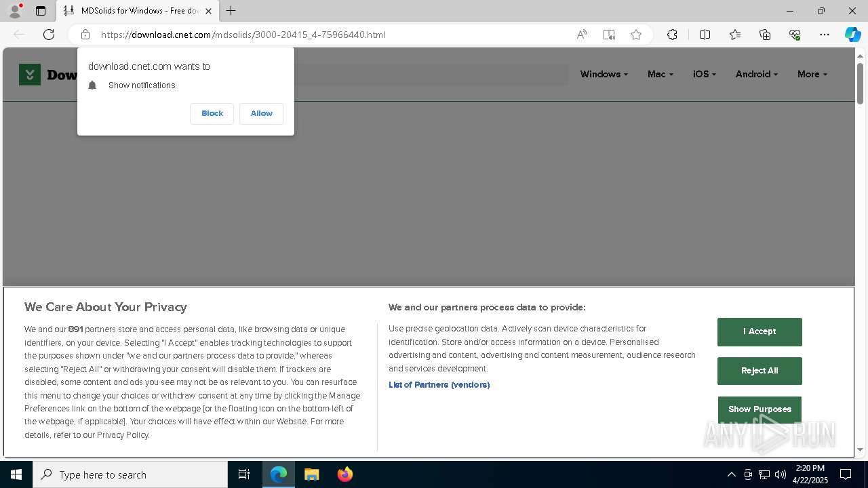Block notifications from download.cnet.com
This screenshot has height=488, width=868.
point(212,114)
